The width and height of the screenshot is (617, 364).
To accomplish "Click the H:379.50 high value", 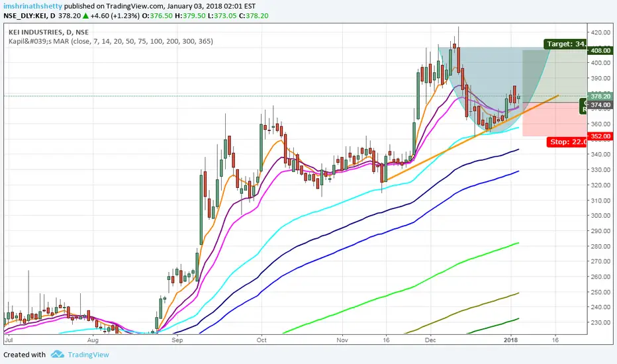I will point(190,16).
